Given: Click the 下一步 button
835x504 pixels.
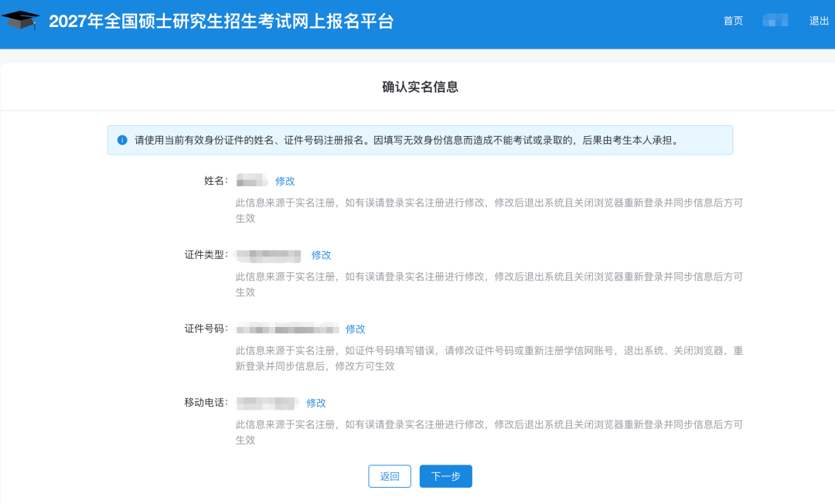Looking at the screenshot, I should (446, 476).
